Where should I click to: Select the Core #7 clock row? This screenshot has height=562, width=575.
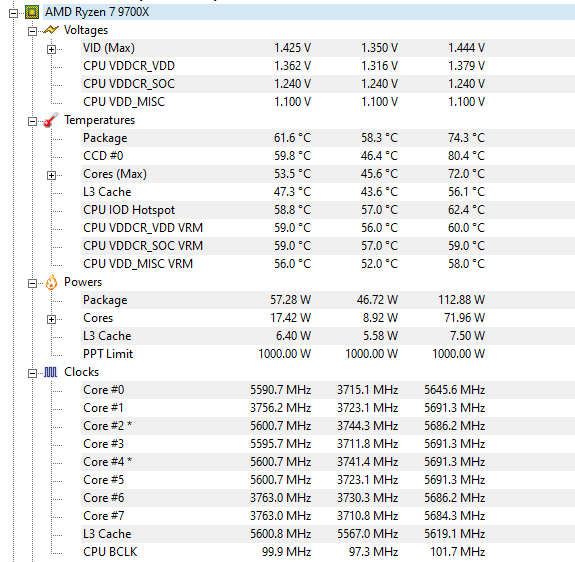coord(328,515)
